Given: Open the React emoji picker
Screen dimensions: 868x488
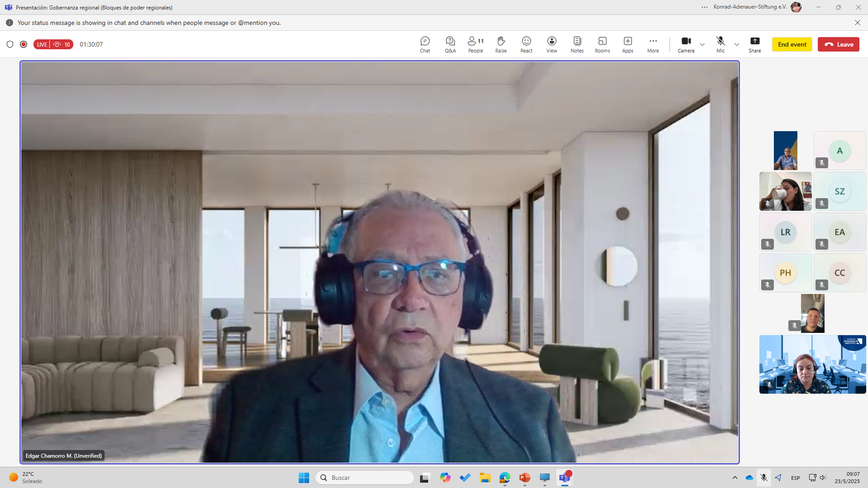Looking at the screenshot, I should point(526,44).
